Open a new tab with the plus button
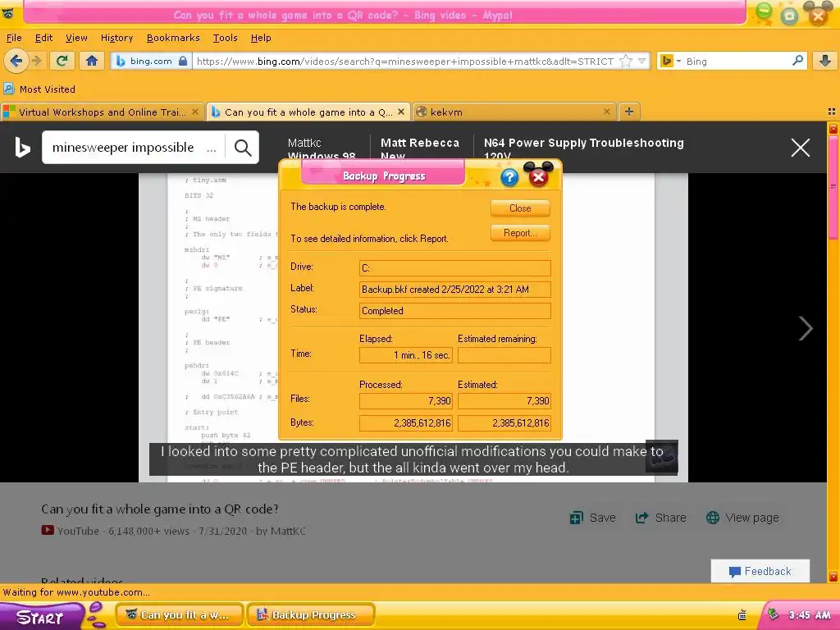 [629, 112]
